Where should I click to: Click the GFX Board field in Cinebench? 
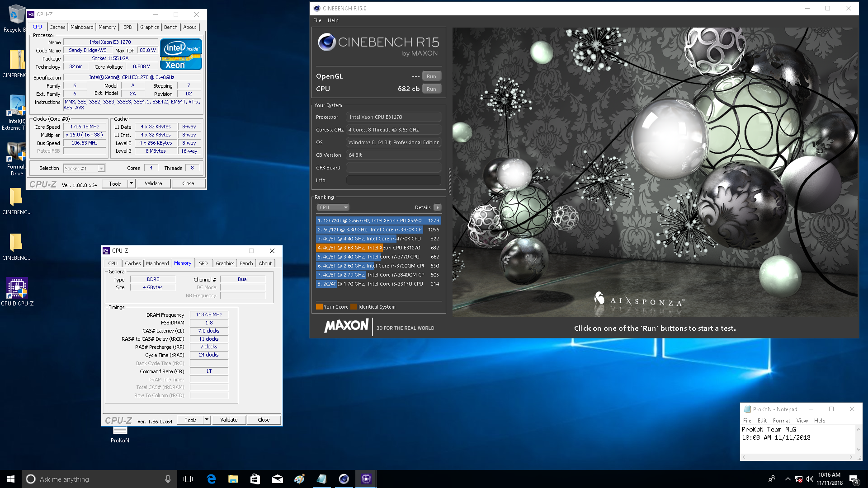click(393, 168)
